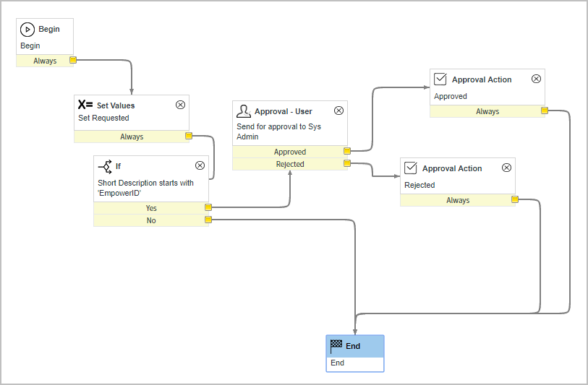Click the Set Values X= icon
The image size is (588, 385).
tap(85, 105)
